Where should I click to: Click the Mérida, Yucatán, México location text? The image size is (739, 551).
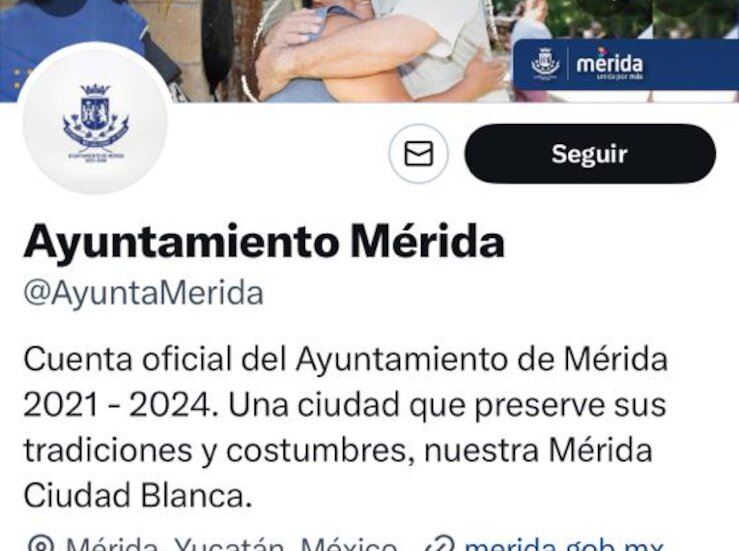click(x=231, y=544)
